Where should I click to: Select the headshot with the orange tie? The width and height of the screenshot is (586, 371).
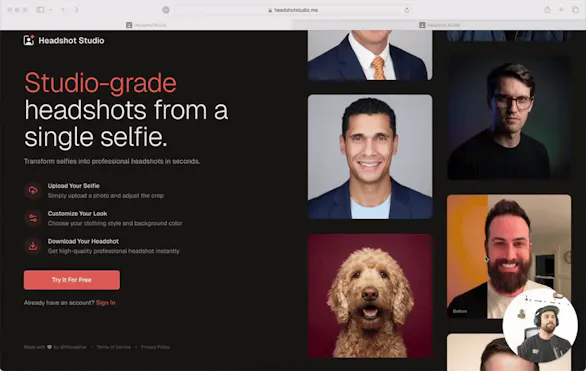coord(370,55)
